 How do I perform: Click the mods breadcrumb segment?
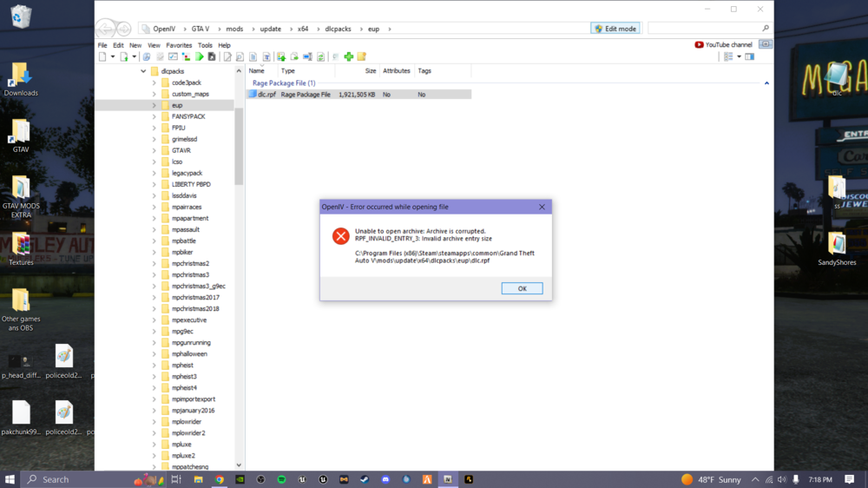coord(234,29)
